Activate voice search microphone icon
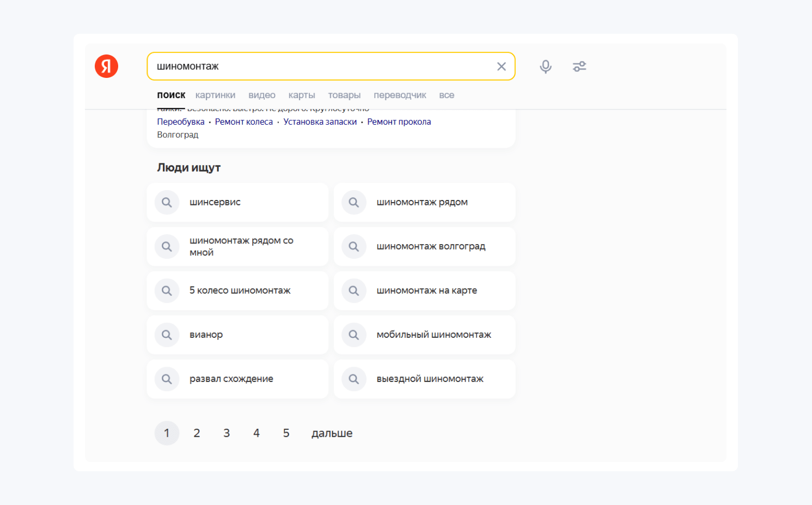812x505 pixels. pos(545,66)
